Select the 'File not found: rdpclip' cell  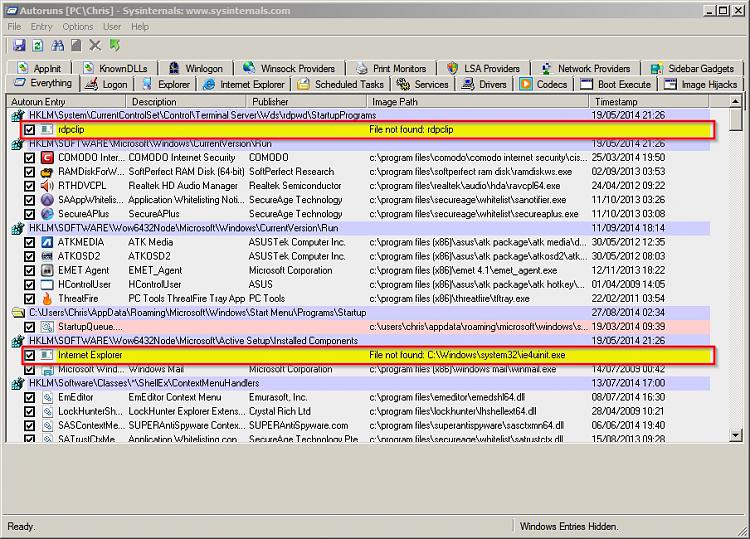tap(411, 130)
